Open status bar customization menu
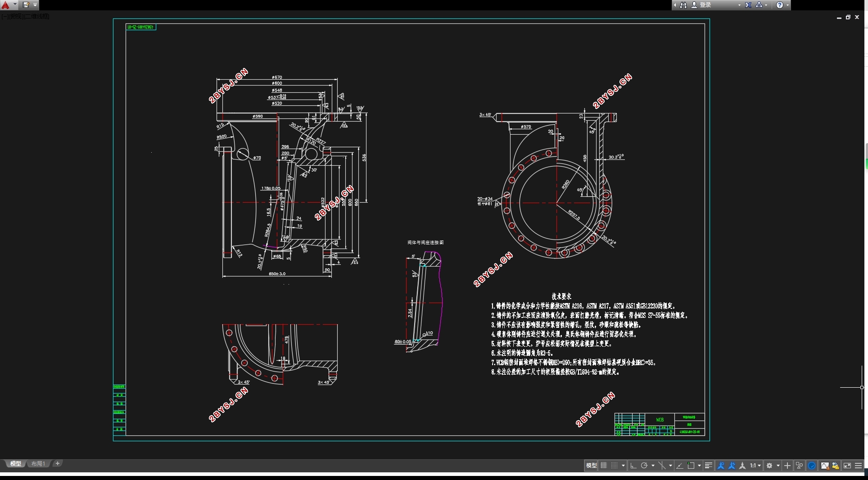Viewport: 868px width, 480px height. click(859, 466)
